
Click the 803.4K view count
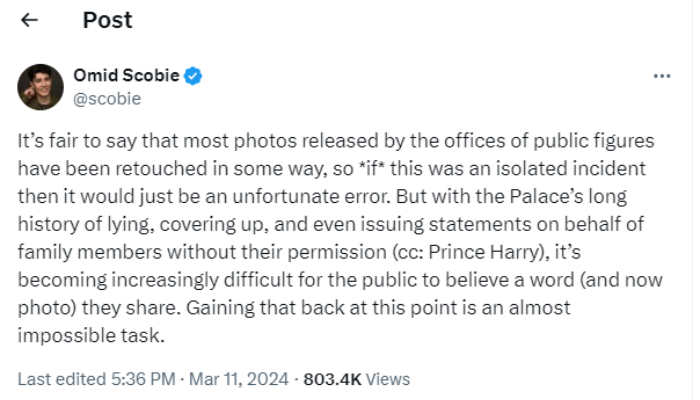point(332,379)
